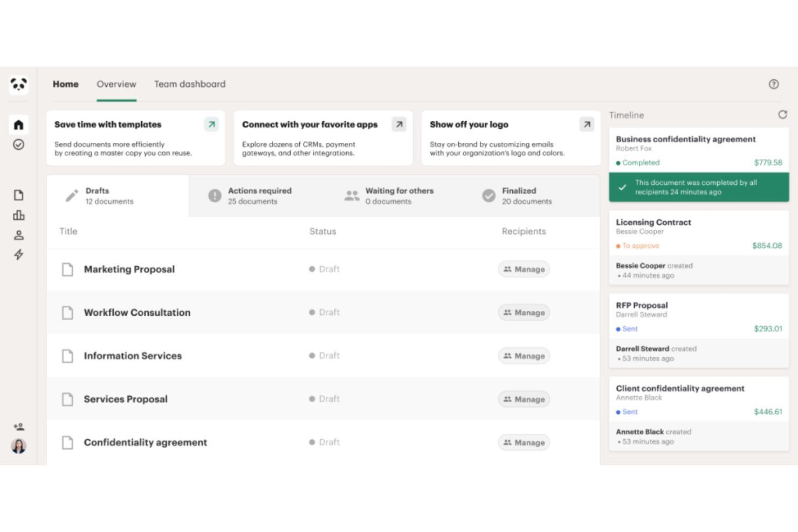This screenshot has height=532, width=798.
Task: Open the approvals checkmark icon in sidebar
Action: (x=18, y=144)
